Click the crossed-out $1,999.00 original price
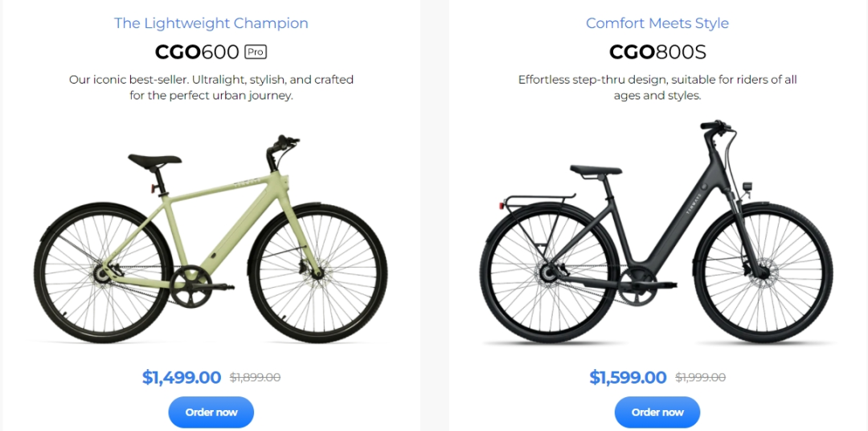The height and width of the screenshot is (431, 868). pyautogui.click(x=700, y=378)
